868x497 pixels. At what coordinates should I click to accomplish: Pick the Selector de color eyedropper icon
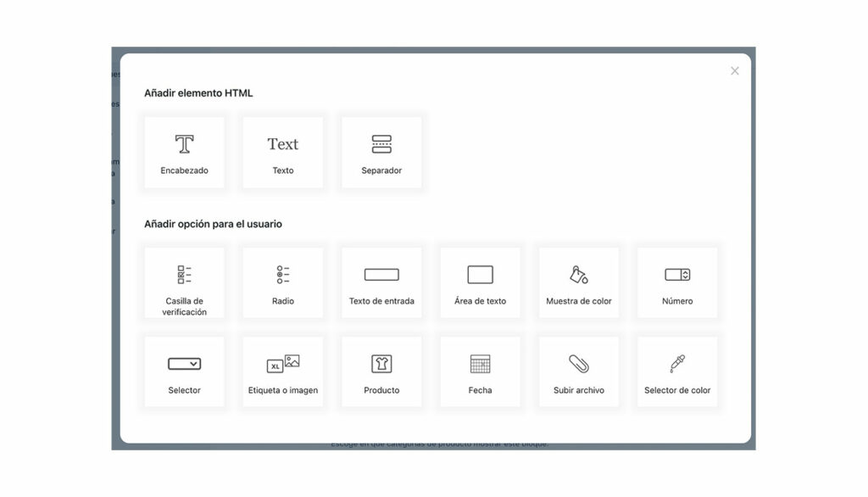(x=677, y=363)
